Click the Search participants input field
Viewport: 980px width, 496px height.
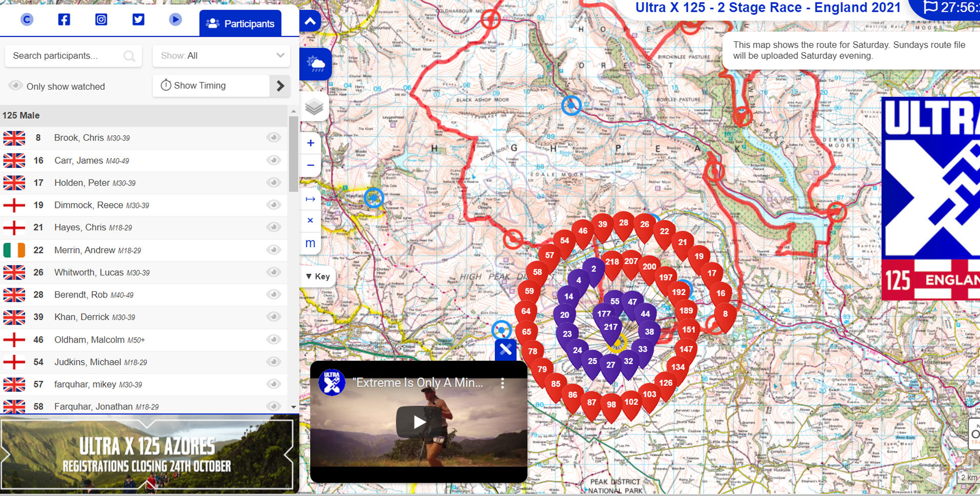pos(67,56)
